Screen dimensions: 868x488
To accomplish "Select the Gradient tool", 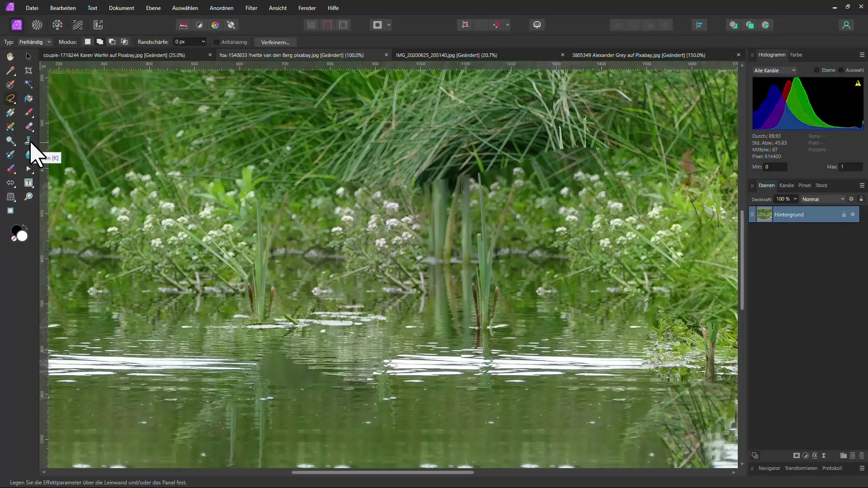I will [10, 113].
